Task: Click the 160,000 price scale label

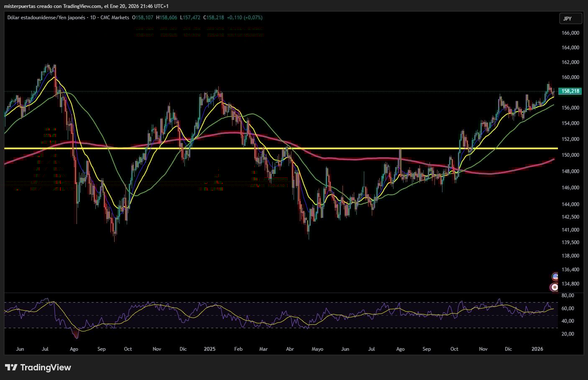Action: click(x=570, y=77)
